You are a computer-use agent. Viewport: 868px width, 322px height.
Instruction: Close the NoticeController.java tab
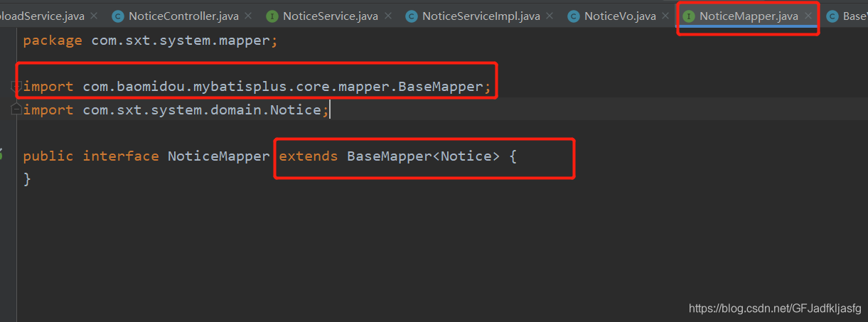247,16
